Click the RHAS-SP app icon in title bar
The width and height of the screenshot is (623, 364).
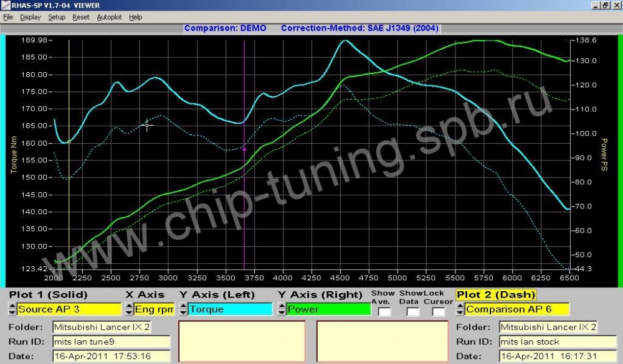tap(5, 5)
